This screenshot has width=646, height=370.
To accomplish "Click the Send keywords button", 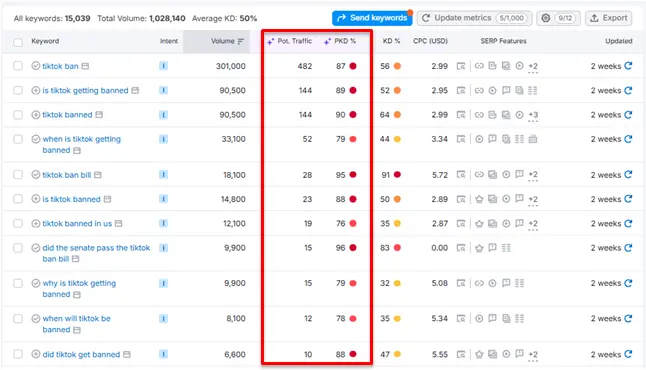I will coord(372,18).
